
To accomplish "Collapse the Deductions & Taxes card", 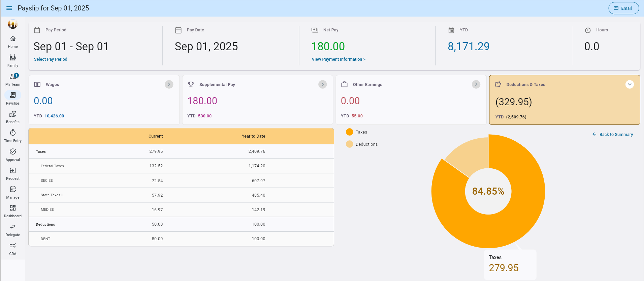I will (x=630, y=84).
